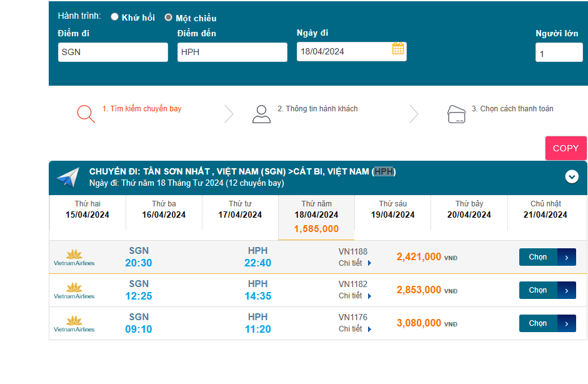Expand Chi tiết for flight VN1188

355,263
